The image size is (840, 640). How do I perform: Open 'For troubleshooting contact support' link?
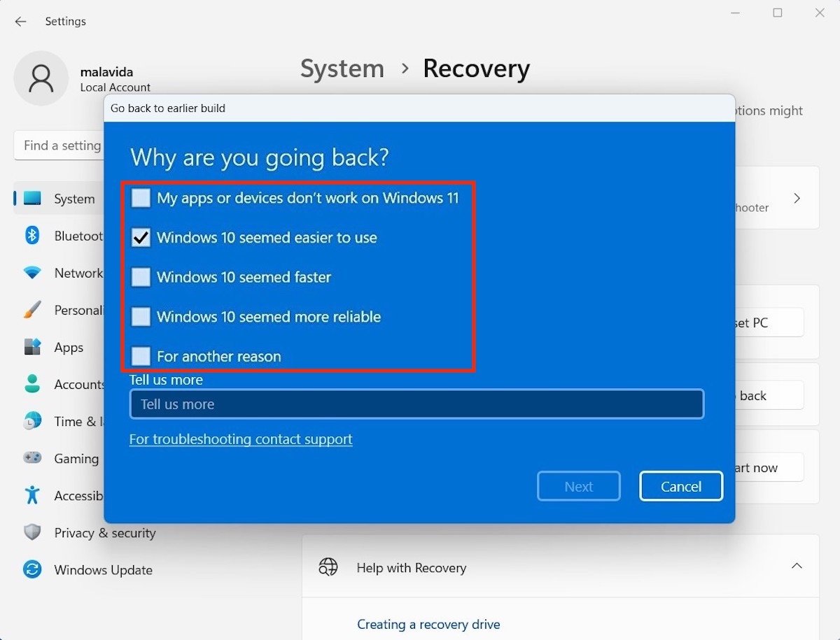pos(241,439)
